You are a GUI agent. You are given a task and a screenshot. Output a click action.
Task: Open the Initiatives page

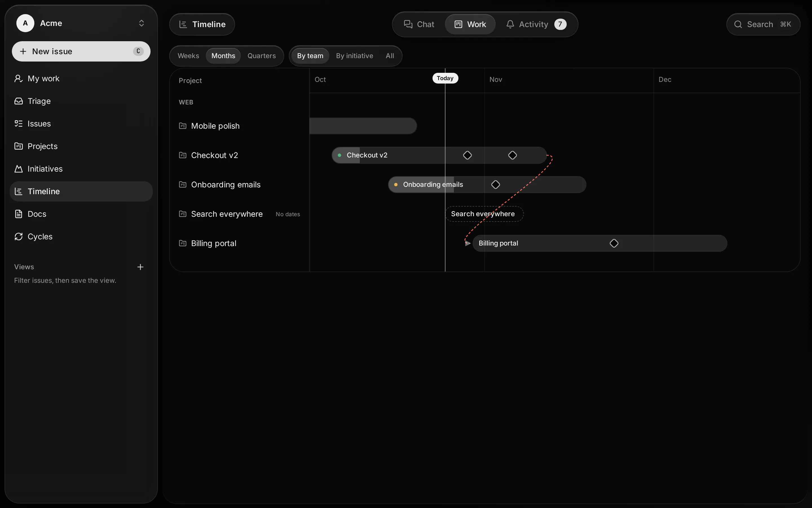point(81,169)
